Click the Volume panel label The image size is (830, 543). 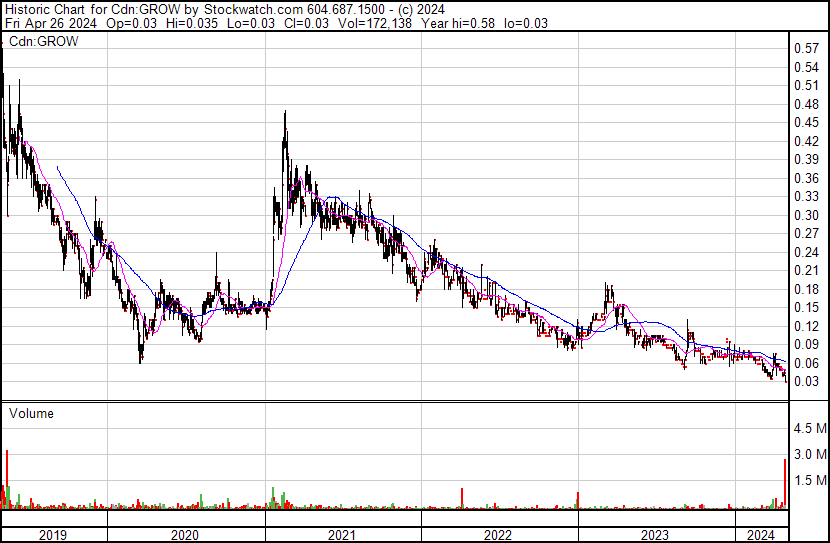31,413
